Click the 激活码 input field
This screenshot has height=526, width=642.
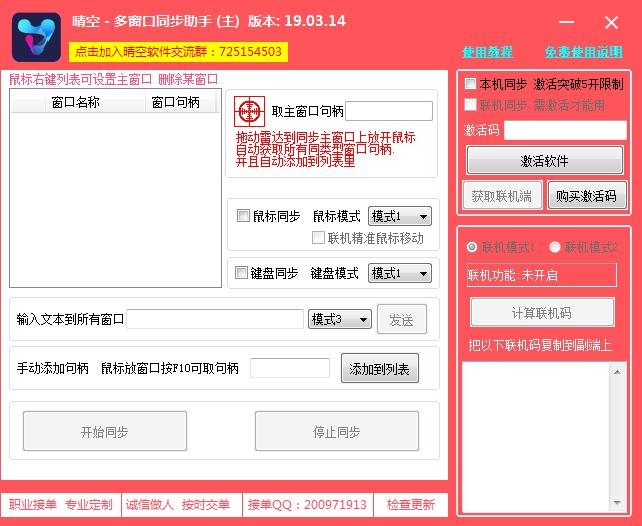(x=564, y=130)
